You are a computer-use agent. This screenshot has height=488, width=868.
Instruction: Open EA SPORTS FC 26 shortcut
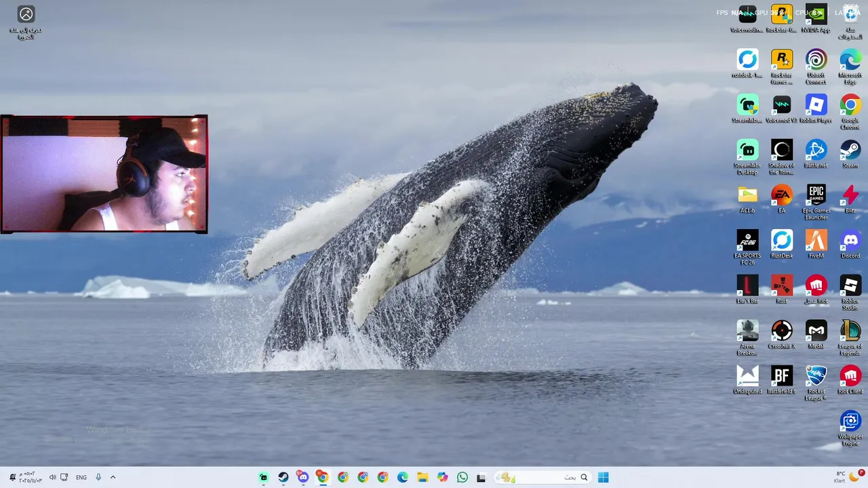747,247
